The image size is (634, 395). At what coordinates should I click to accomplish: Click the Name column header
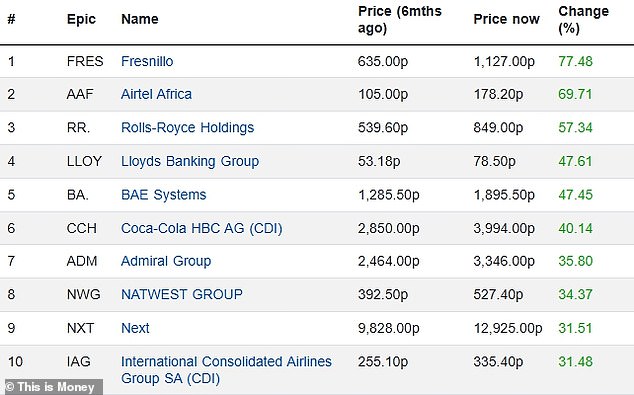(x=140, y=19)
